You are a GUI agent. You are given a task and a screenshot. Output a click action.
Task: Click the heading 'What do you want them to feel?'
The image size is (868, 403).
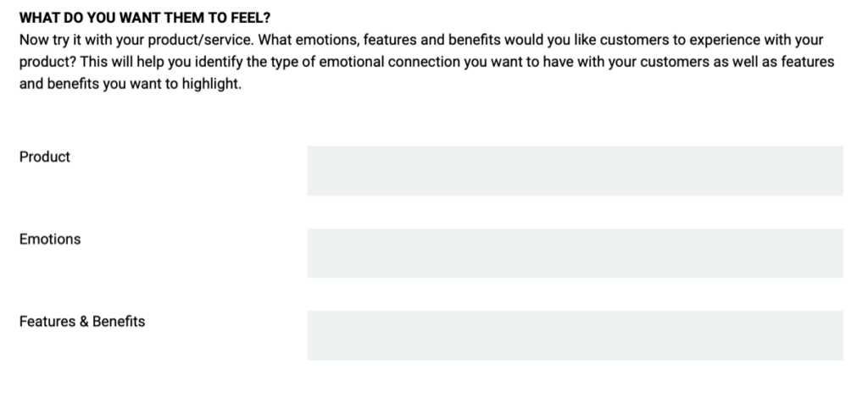click(x=145, y=18)
